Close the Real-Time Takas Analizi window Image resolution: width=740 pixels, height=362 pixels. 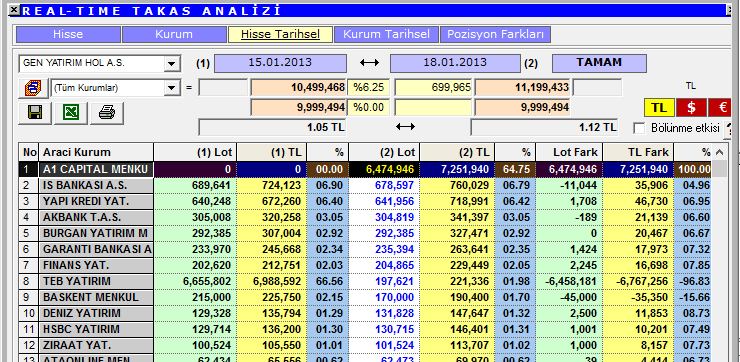[15, 9]
